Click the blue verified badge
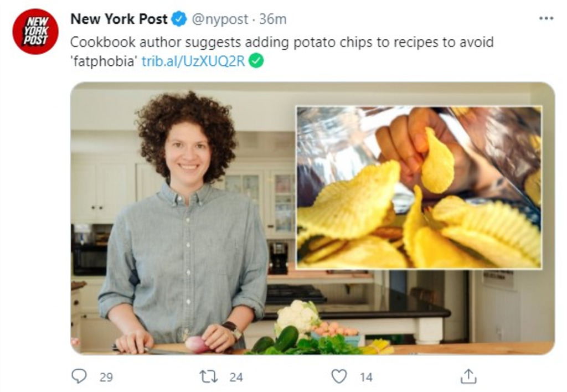 tap(179, 19)
